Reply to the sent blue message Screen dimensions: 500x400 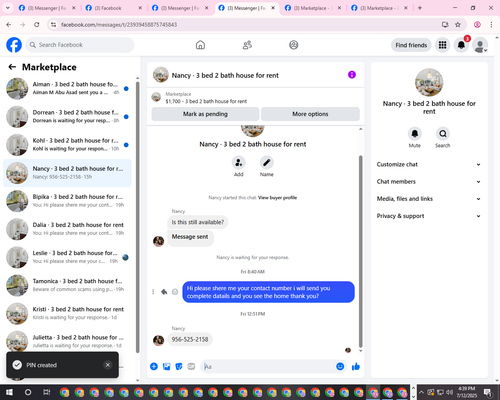click(x=164, y=292)
